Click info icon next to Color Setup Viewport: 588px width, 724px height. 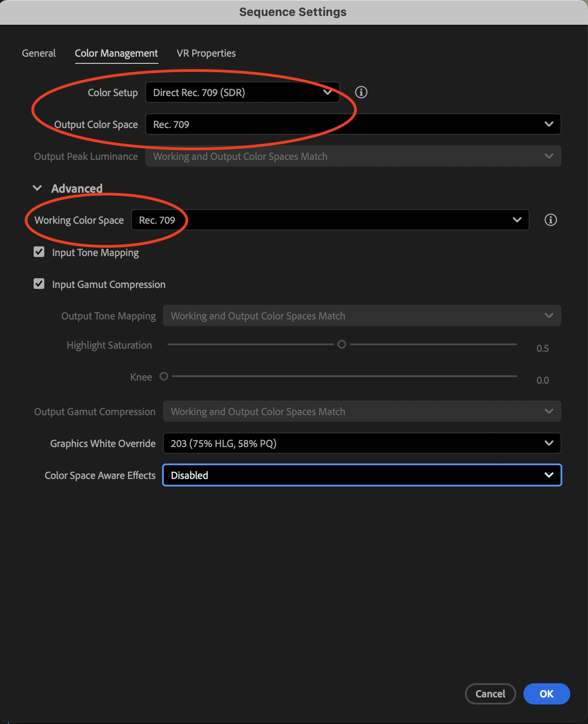[x=361, y=92]
